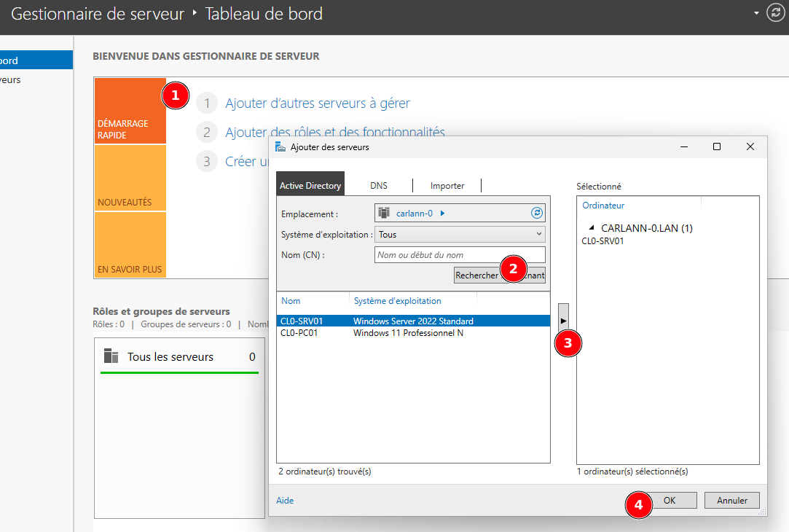Image resolution: width=789 pixels, height=532 pixels.
Task: Select the CL0-PC01 row in results
Action: tap(413, 333)
